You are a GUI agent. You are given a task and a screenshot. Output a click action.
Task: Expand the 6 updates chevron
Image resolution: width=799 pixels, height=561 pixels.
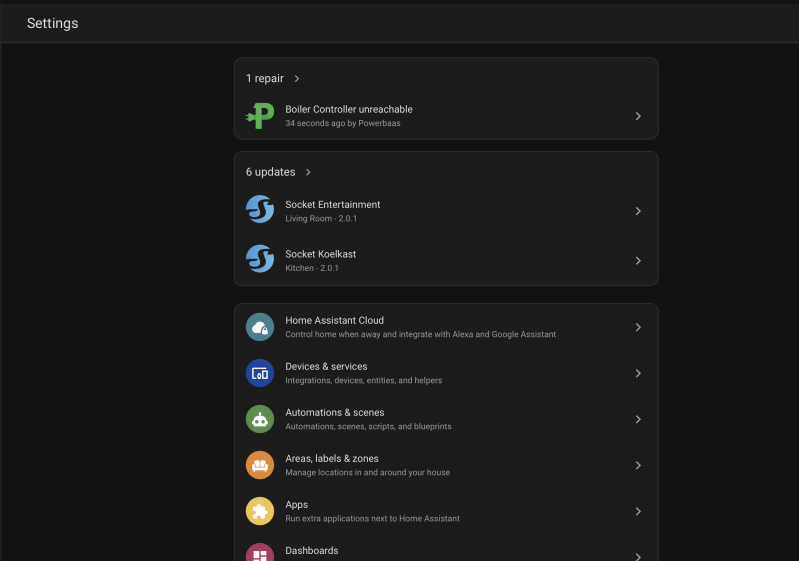[x=308, y=172]
